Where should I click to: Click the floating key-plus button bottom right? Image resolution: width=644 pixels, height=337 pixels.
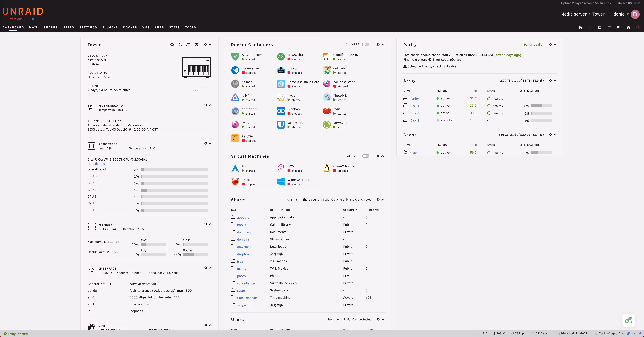click(x=629, y=320)
